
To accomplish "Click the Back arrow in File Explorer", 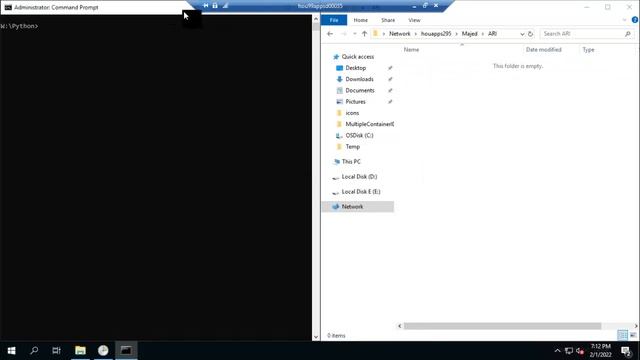I will tap(330, 34).
